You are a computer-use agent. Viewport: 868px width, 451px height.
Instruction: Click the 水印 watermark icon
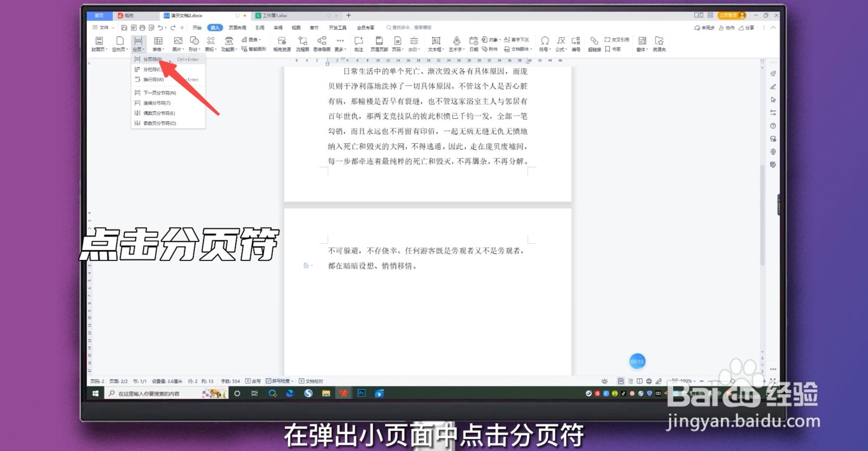tap(414, 44)
